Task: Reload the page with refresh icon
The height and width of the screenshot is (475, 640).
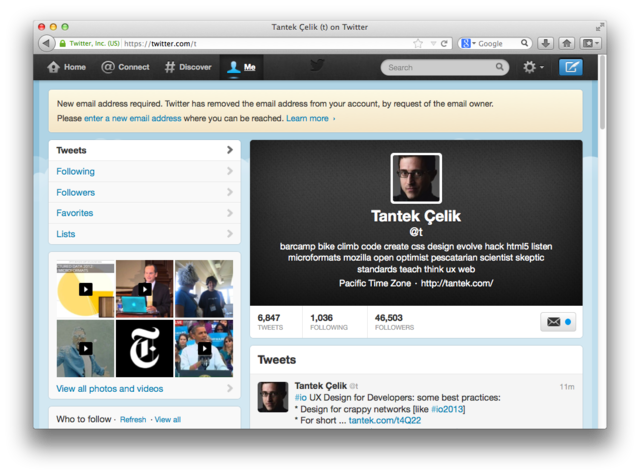Action: point(444,43)
